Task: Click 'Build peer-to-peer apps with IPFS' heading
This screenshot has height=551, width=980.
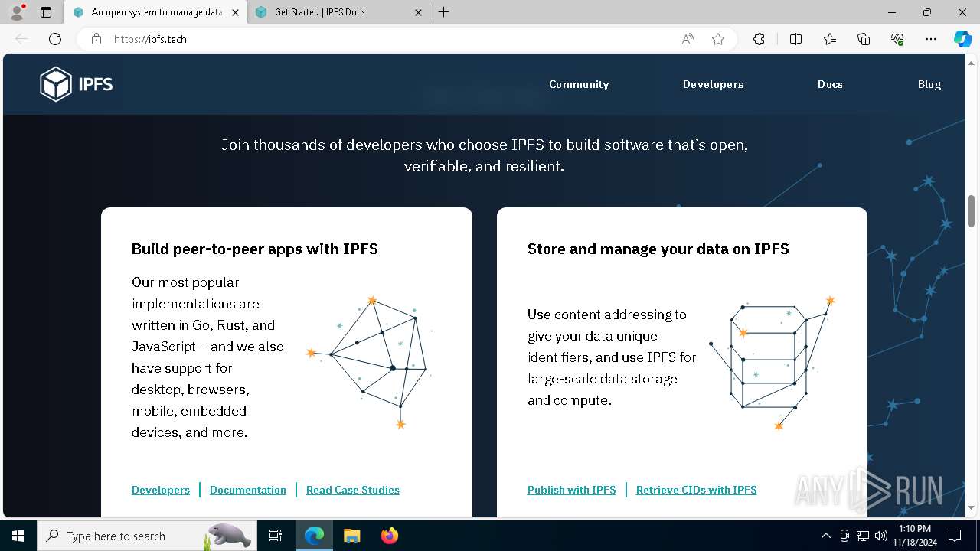Action: (x=255, y=249)
